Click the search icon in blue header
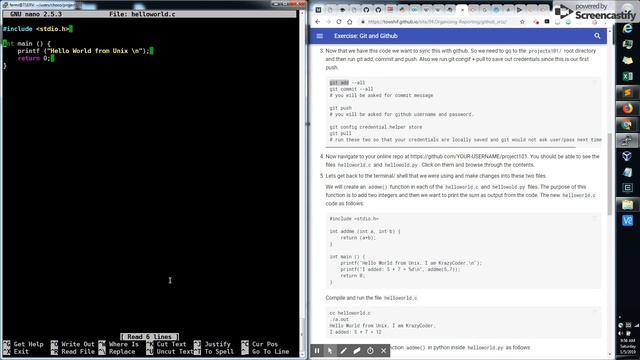This screenshot has height=360, width=640. [597, 36]
